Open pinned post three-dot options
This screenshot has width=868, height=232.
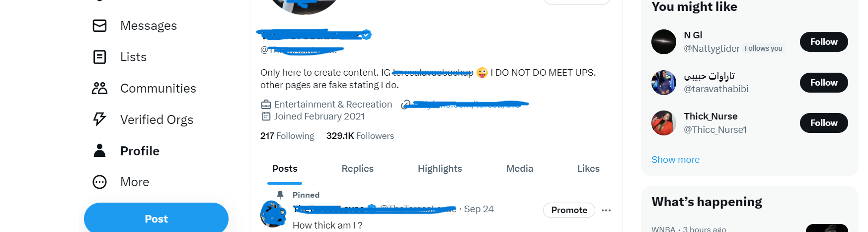click(x=606, y=210)
